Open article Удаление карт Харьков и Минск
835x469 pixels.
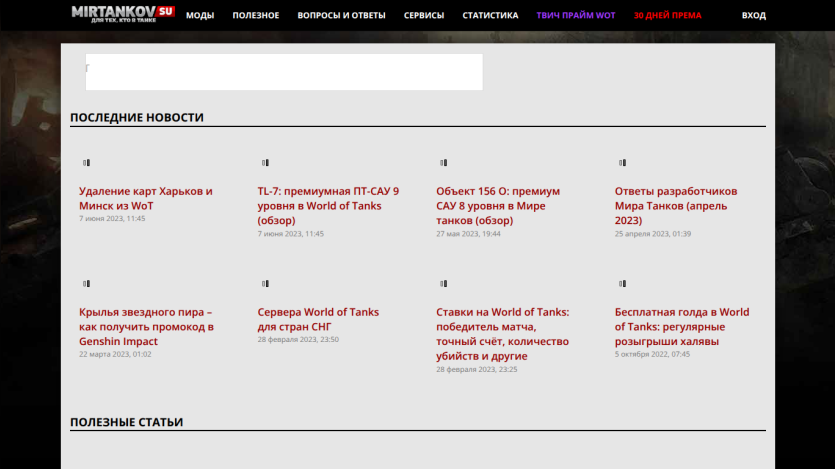pos(145,198)
